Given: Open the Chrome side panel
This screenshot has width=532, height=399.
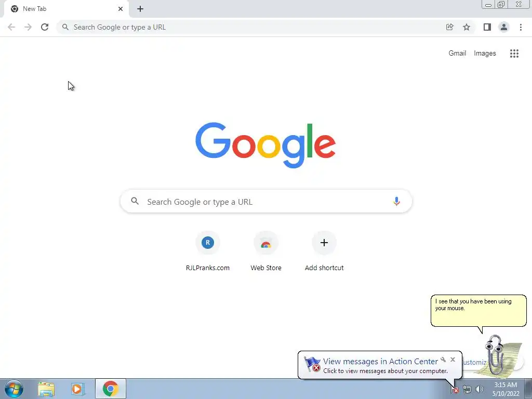Looking at the screenshot, I should (487, 27).
